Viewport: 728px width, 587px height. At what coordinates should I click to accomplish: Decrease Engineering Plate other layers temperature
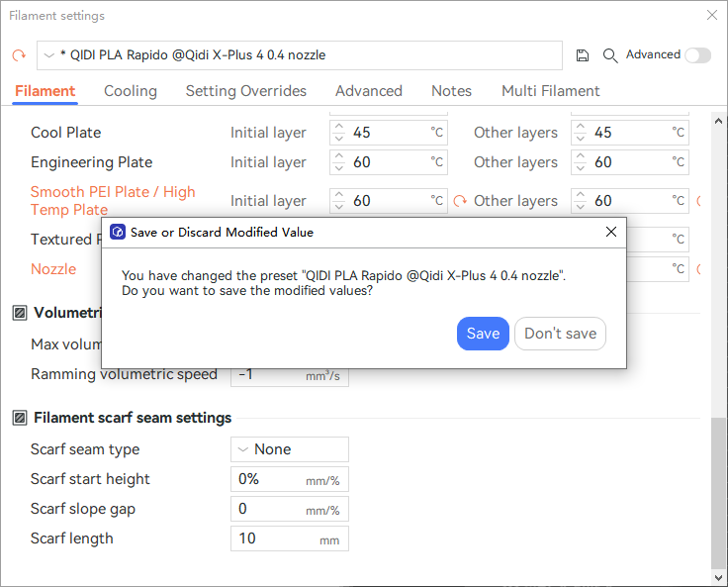[581, 168]
